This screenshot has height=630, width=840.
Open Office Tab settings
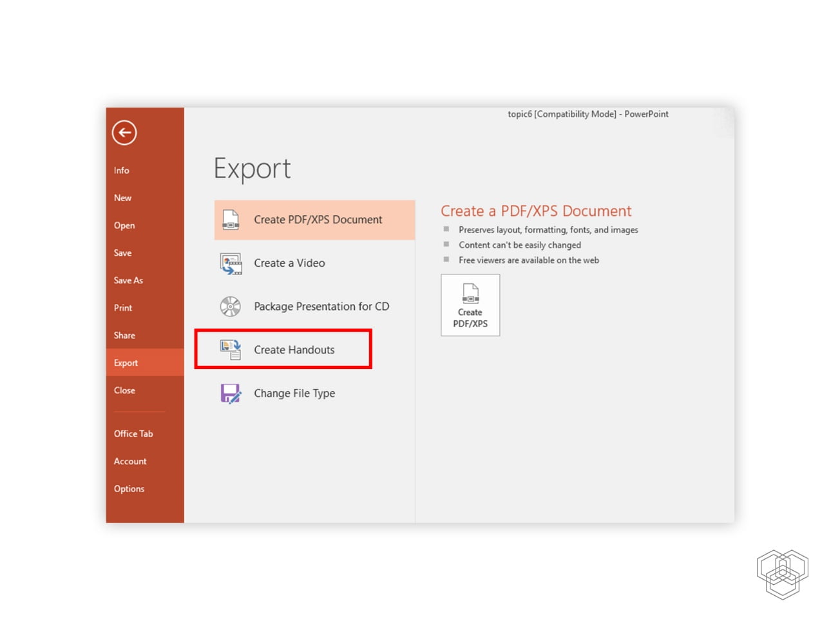coord(133,434)
